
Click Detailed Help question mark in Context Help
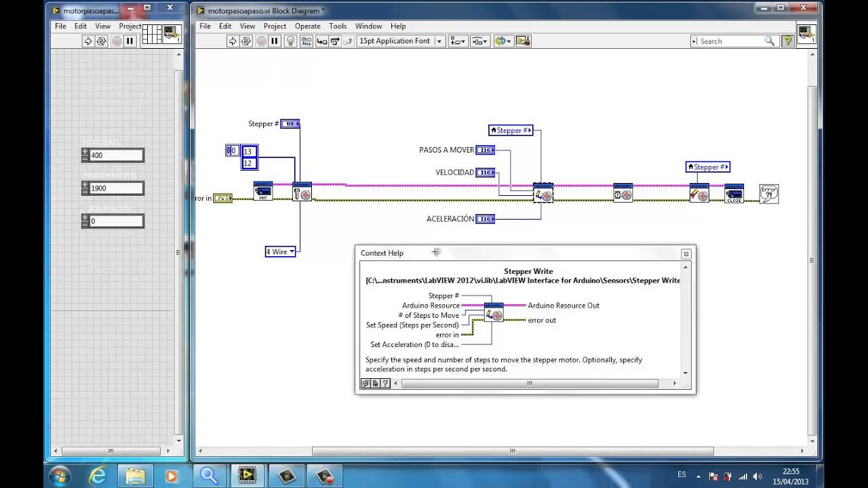coord(385,383)
